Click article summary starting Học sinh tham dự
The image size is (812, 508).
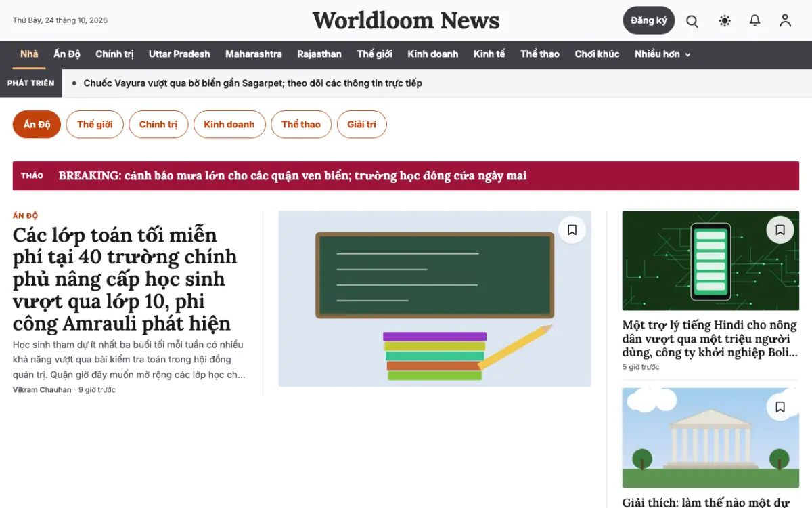129,360
